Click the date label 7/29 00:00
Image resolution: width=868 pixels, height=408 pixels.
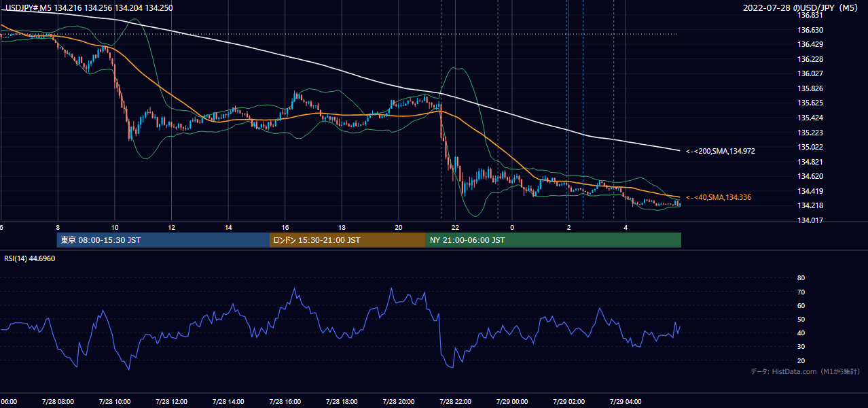pos(511,401)
